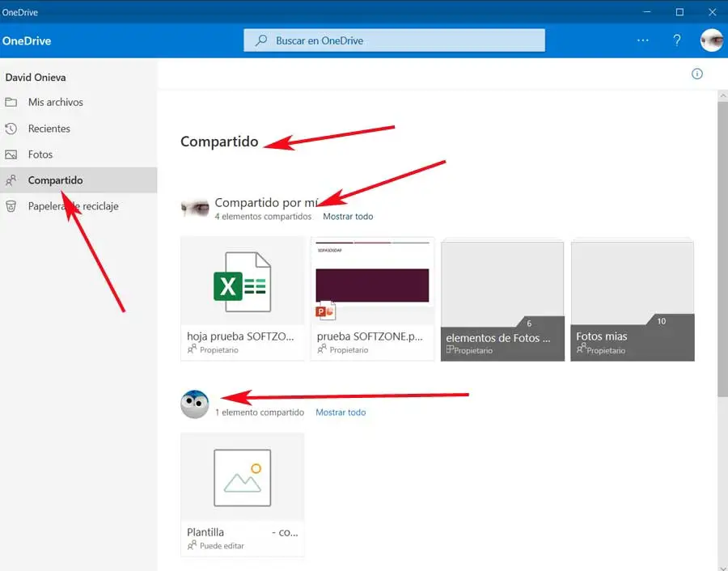Click the 4 elementos compartidos text
The width and height of the screenshot is (728, 571).
(x=263, y=216)
